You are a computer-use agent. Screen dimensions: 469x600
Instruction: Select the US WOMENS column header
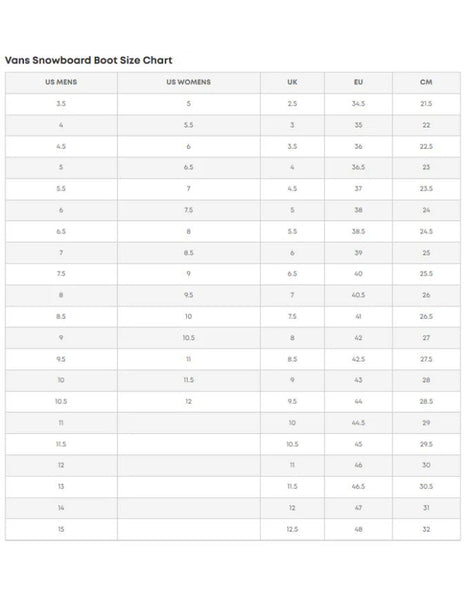[189, 82]
